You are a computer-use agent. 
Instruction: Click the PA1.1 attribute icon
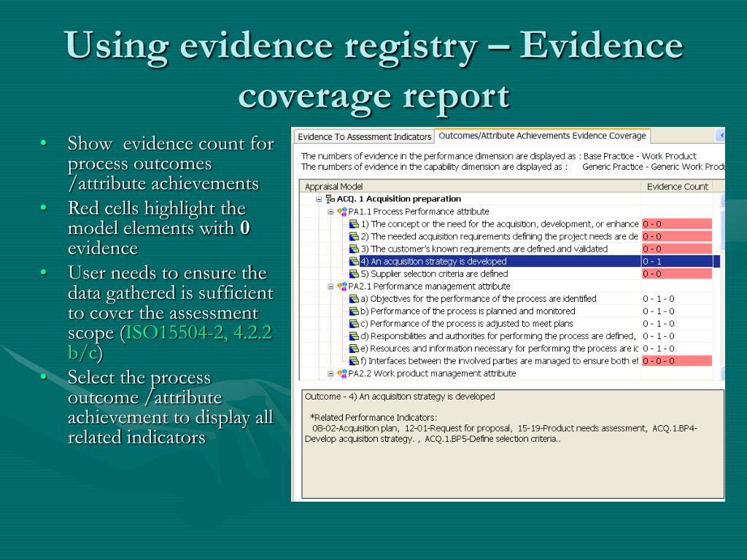[x=342, y=211]
